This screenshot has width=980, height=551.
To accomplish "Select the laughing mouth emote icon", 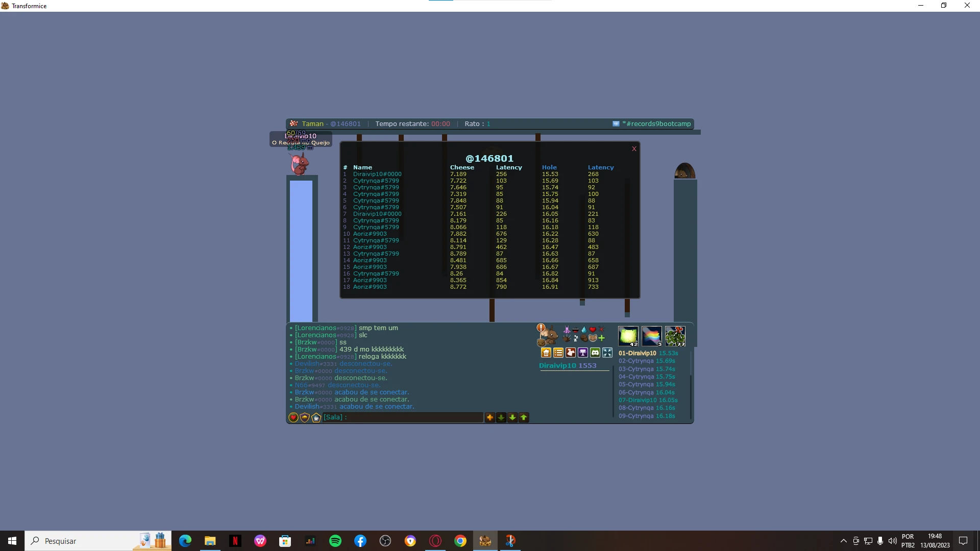I will point(575,330).
